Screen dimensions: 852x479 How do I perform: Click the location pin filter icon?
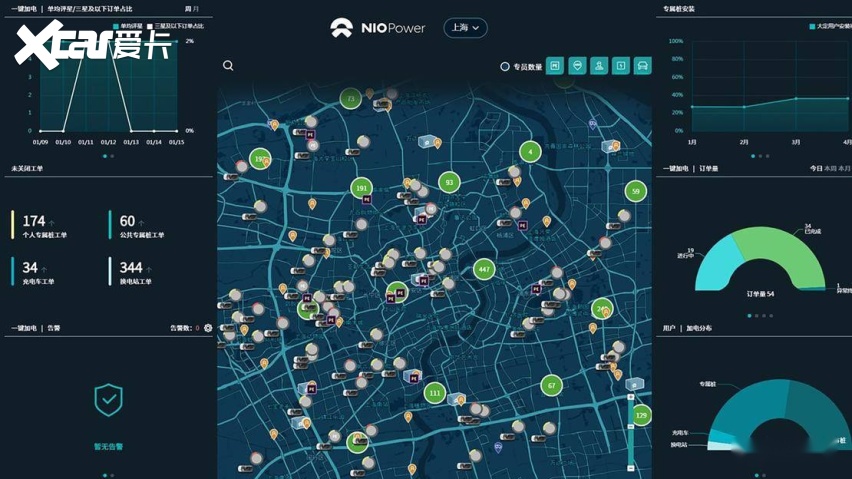(x=577, y=66)
